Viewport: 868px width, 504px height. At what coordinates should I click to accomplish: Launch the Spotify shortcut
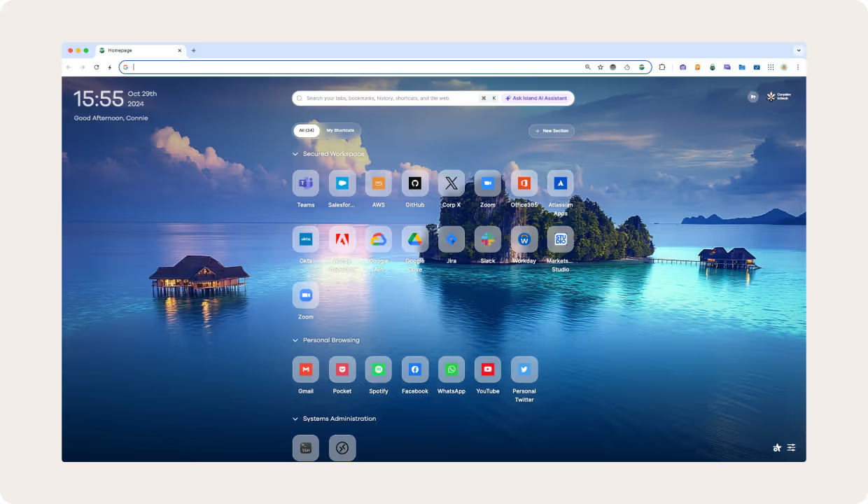click(x=379, y=370)
